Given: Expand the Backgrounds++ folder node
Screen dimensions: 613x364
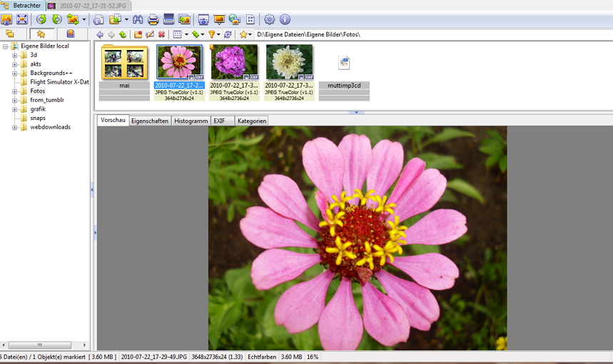Looking at the screenshot, I should tap(14, 74).
